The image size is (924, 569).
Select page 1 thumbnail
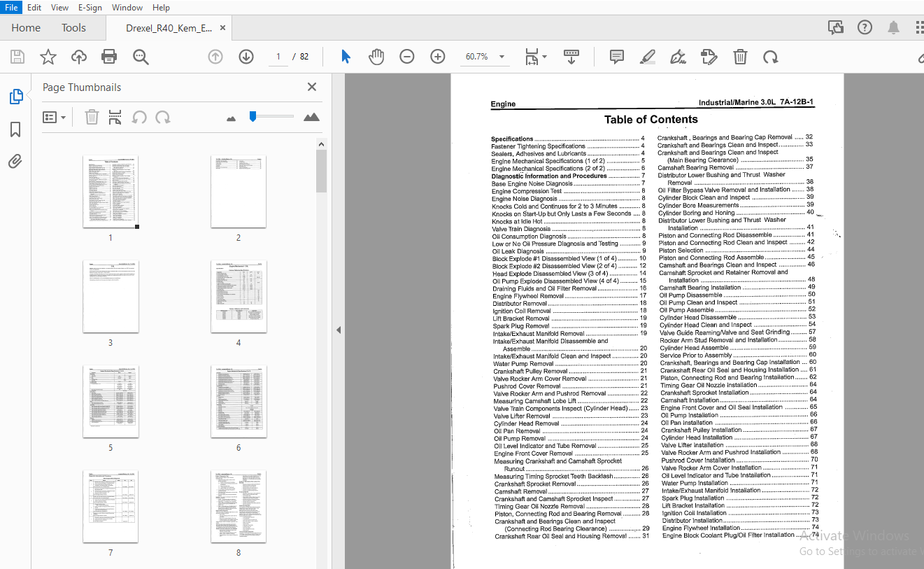tap(111, 192)
